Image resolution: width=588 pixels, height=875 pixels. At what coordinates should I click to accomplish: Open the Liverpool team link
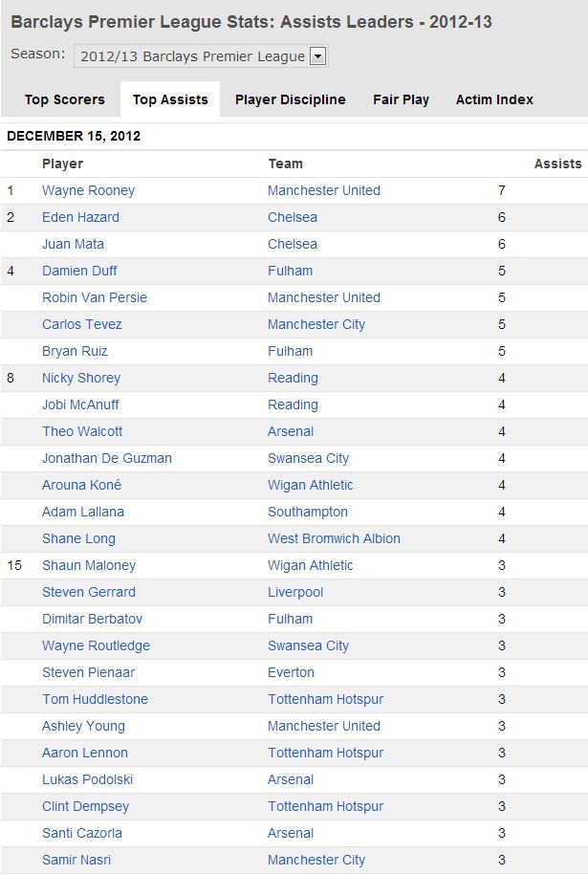pyautogui.click(x=295, y=593)
